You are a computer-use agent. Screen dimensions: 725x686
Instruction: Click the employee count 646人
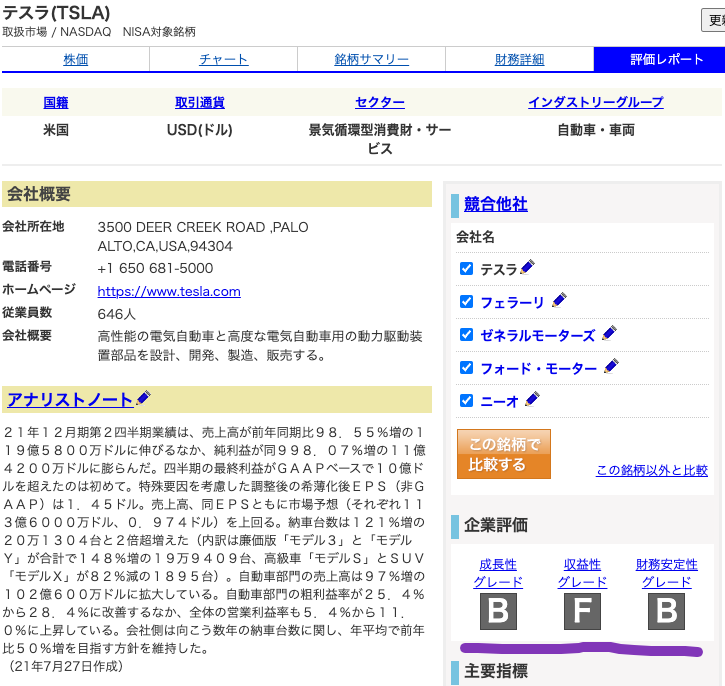tap(117, 314)
